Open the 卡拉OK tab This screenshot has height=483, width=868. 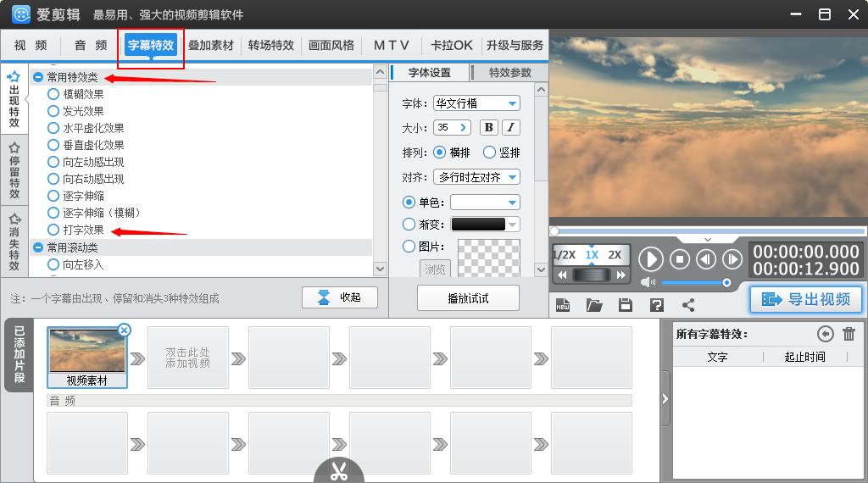click(x=452, y=46)
